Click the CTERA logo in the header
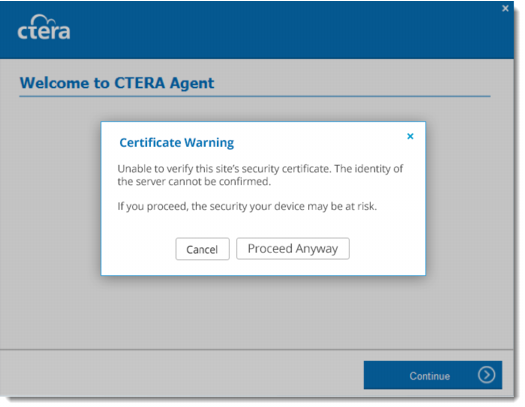This screenshot has width=525, height=407. point(44,27)
